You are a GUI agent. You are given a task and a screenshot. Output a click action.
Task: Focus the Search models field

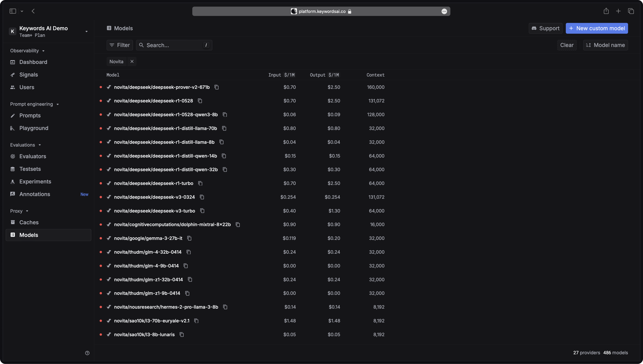pyautogui.click(x=174, y=45)
